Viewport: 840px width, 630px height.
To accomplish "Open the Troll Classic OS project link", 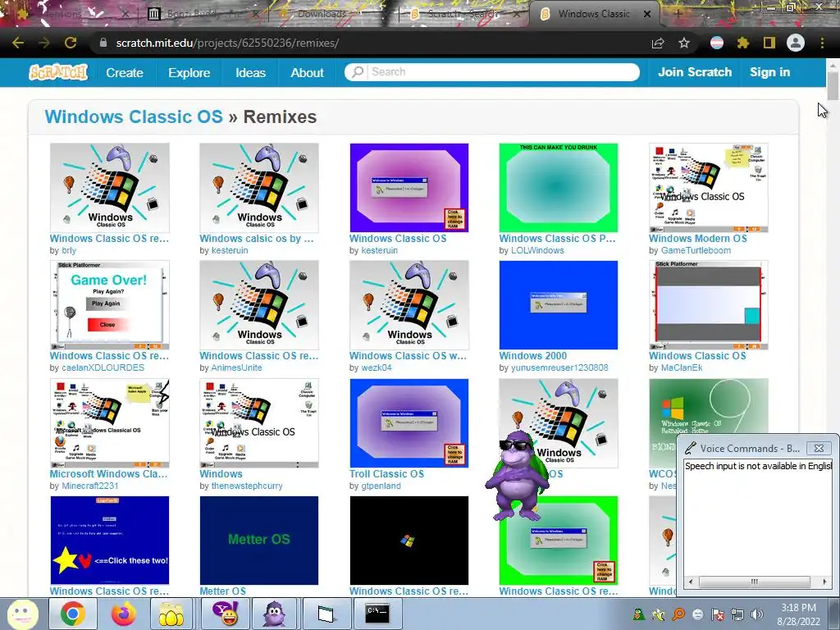I will pos(386,473).
